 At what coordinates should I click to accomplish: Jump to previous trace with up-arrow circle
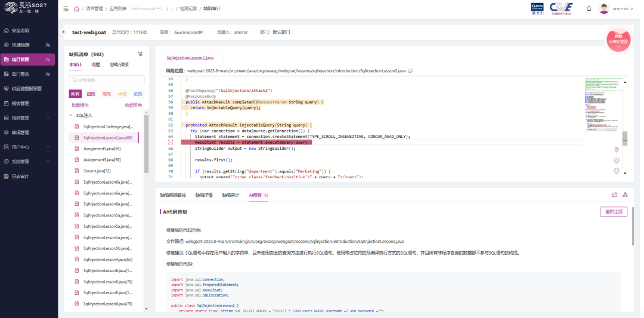pyautogui.click(x=616, y=160)
